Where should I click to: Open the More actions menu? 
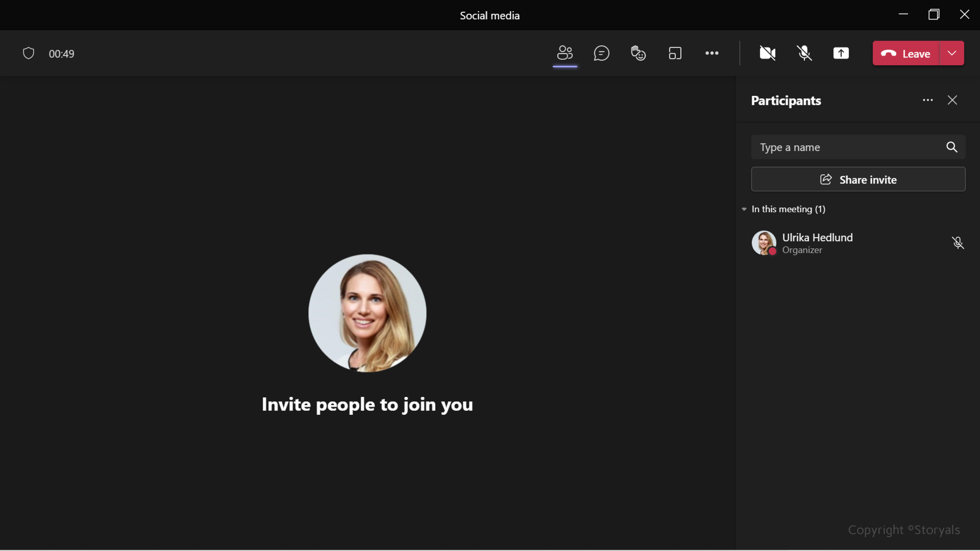pyautogui.click(x=712, y=53)
